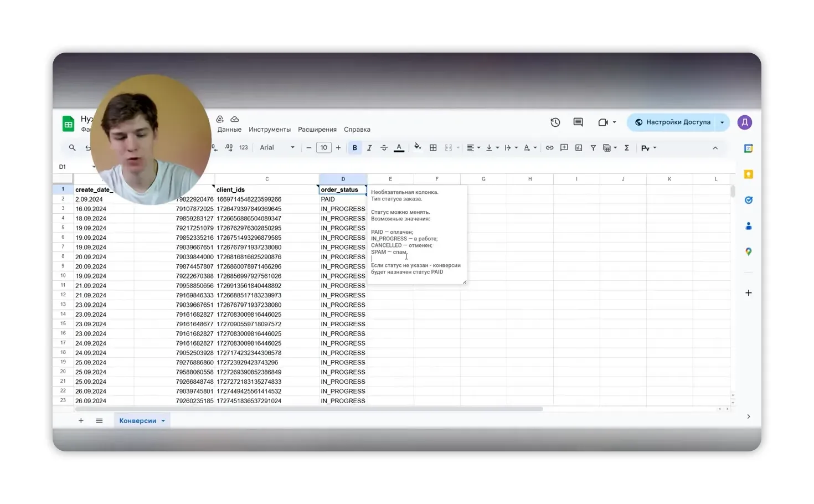Toggle bold formatting
This screenshot has height=504, width=814.
point(355,148)
